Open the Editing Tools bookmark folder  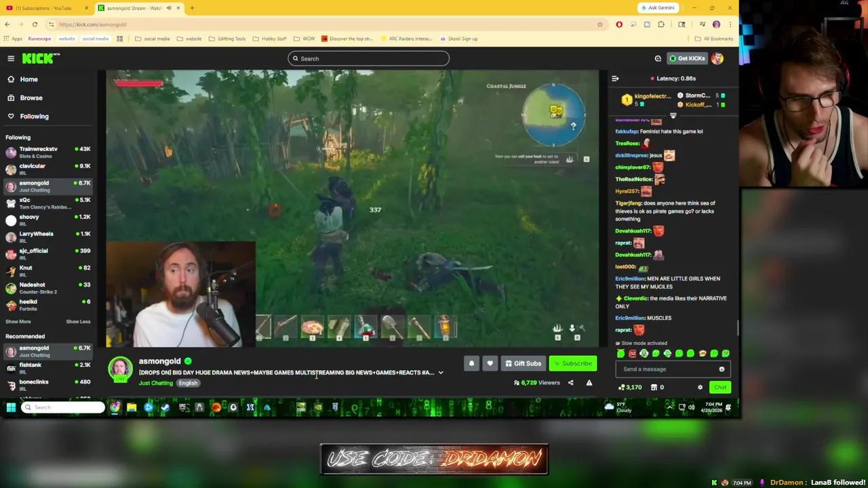(x=227, y=39)
